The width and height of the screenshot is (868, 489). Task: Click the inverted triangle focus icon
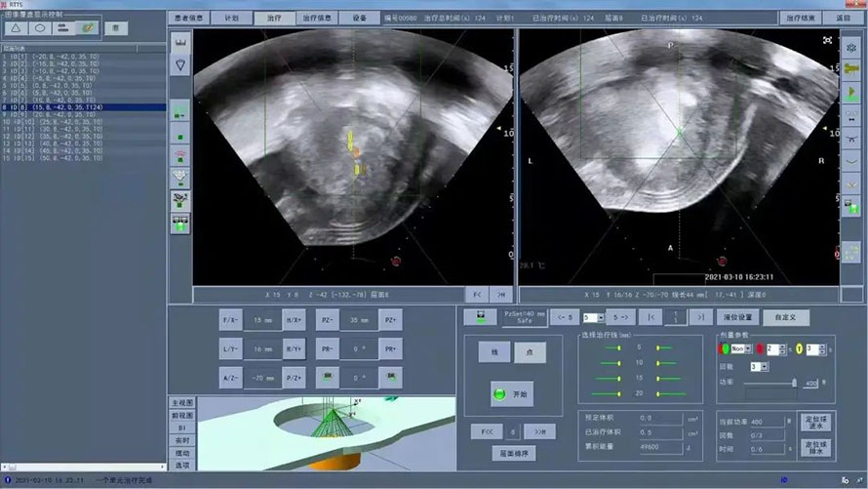tap(179, 63)
